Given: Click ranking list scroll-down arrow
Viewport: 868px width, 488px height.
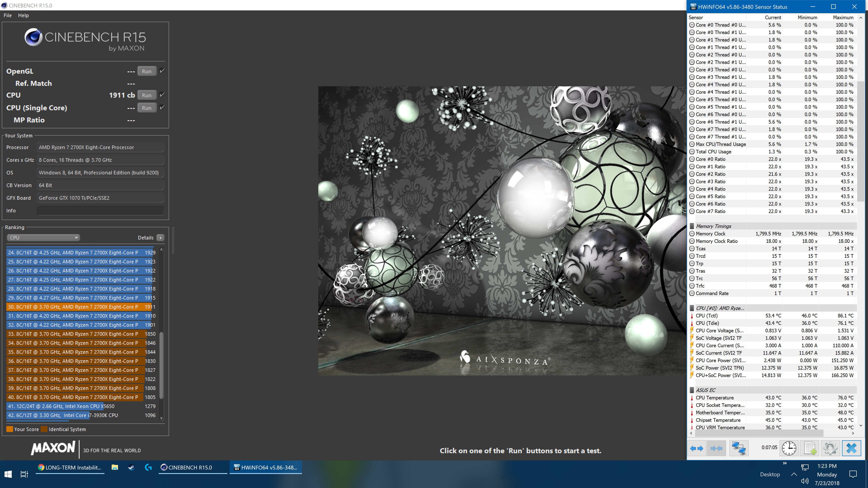Looking at the screenshot, I should click(161, 419).
